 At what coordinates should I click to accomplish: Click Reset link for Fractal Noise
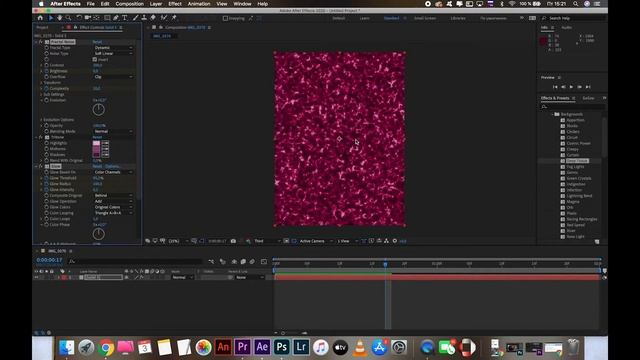(97, 42)
